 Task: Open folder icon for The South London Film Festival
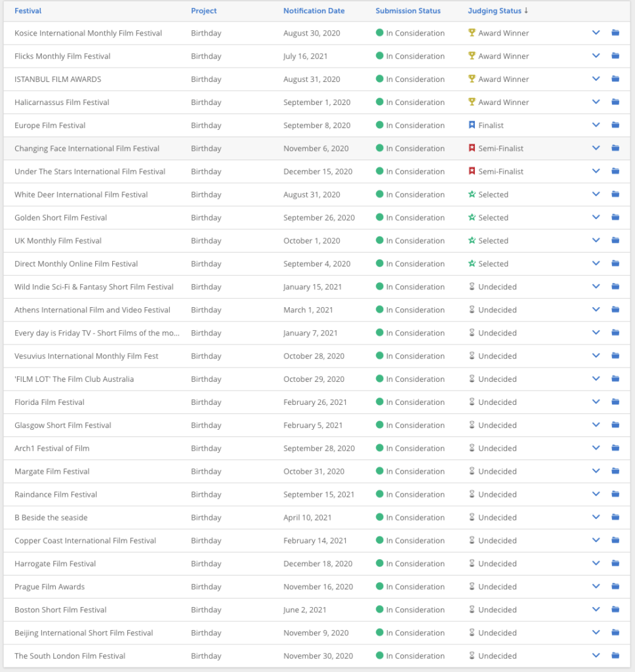click(x=615, y=656)
